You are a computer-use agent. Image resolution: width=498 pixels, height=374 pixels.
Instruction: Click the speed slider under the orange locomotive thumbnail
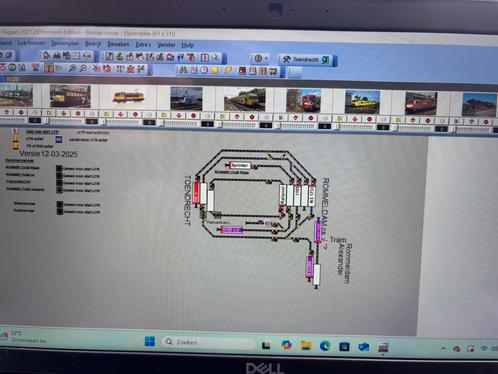pos(122,123)
